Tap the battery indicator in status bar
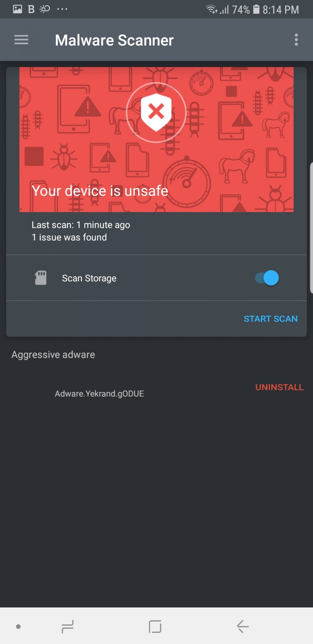Screen dimensions: 313x644 pyautogui.click(x=256, y=9)
